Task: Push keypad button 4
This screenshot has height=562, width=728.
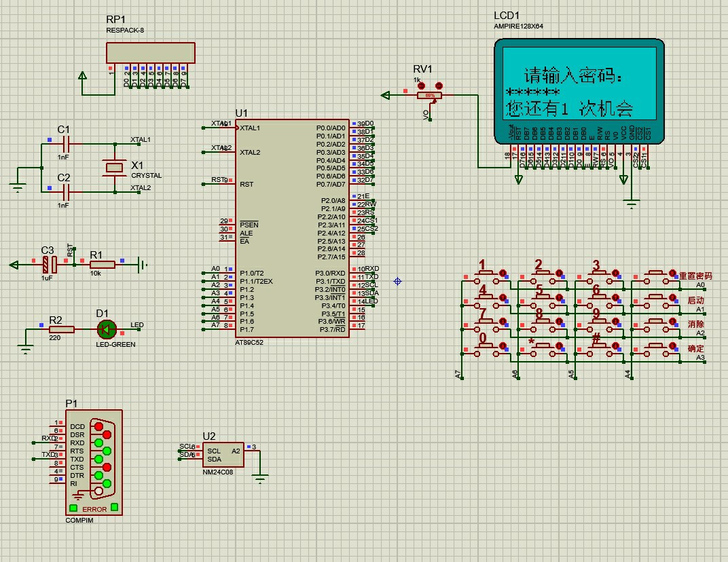Action: click(486, 301)
